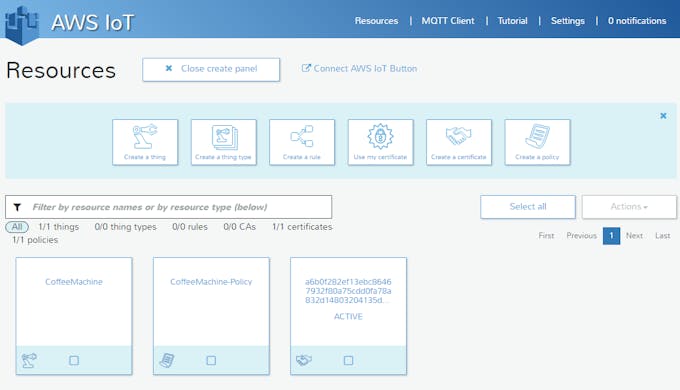Filter by 1/1 things
The height and width of the screenshot is (390, 680).
pos(59,227)
